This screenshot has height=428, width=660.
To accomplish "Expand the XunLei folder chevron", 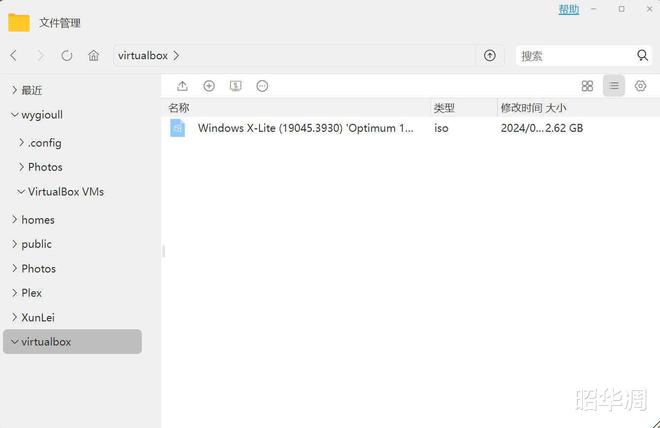I will coord(14,317).
